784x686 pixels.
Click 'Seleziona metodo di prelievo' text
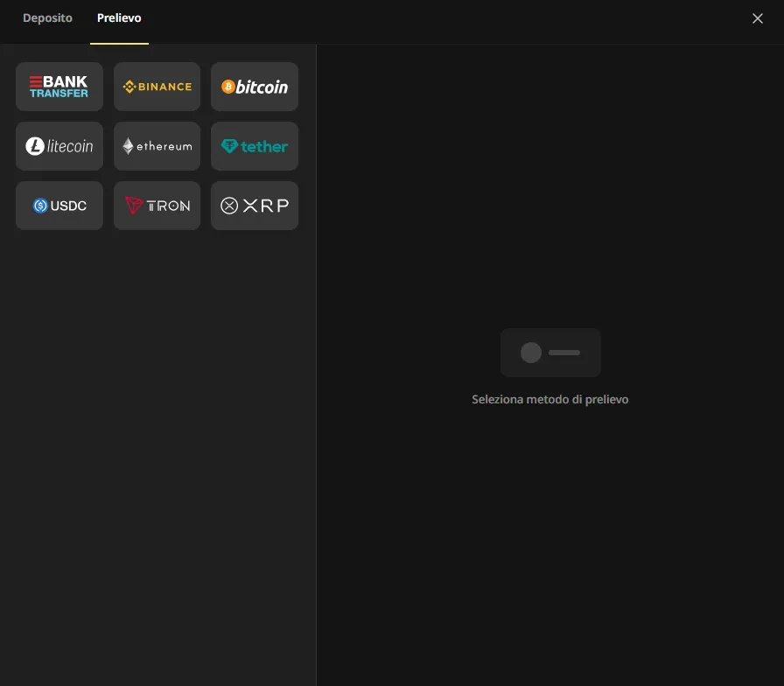(550, 400)
